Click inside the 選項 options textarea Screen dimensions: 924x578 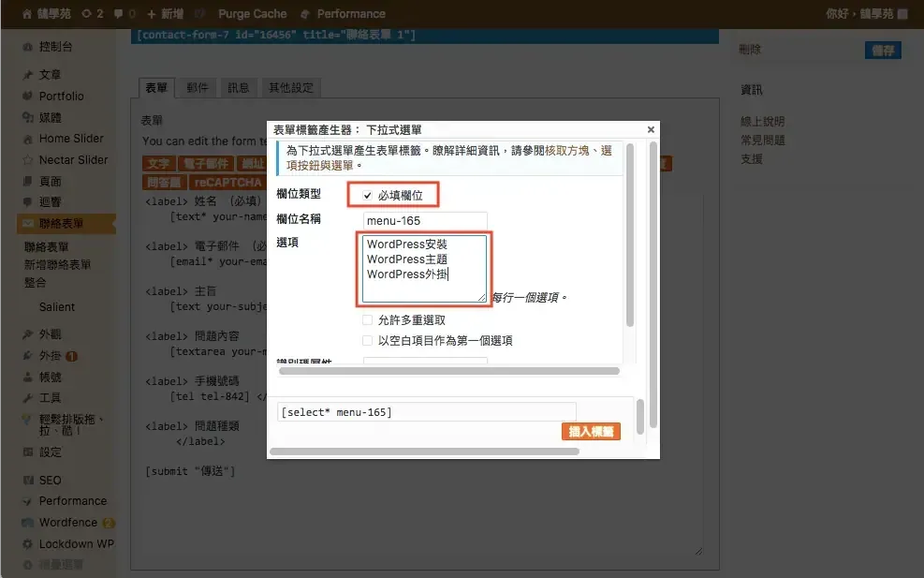click(424, 269)
